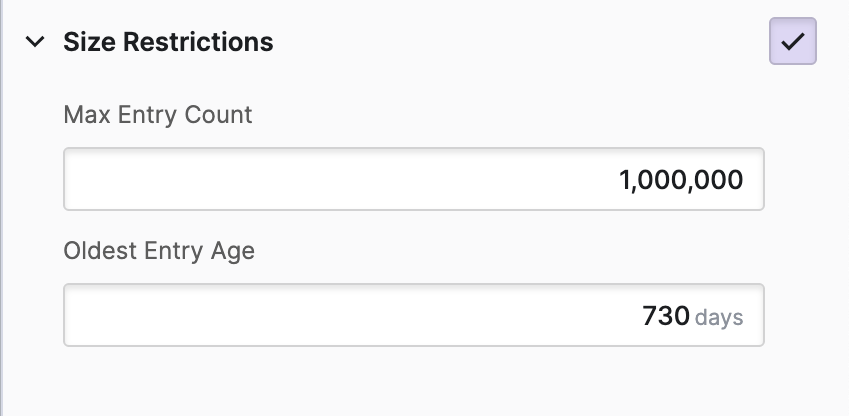The image size is (849, 416).
Task: Click the days unit suffix
Action: coord(719,318)
